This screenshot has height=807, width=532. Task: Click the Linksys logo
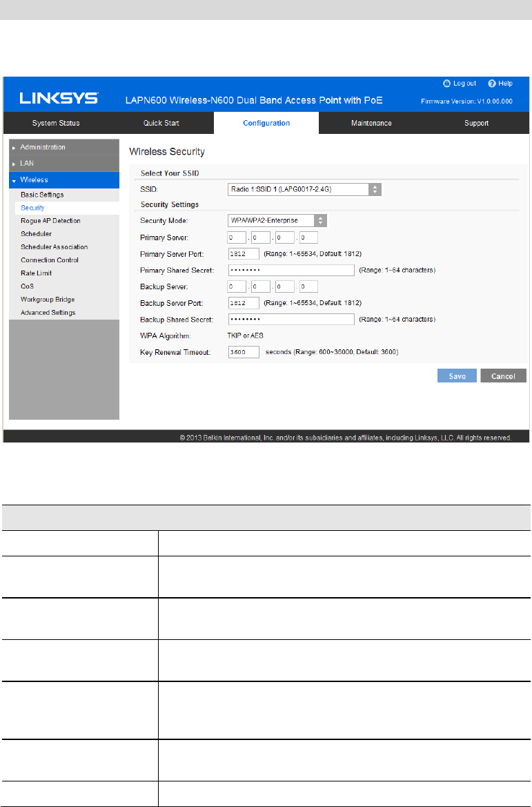[x=59, y=98]
